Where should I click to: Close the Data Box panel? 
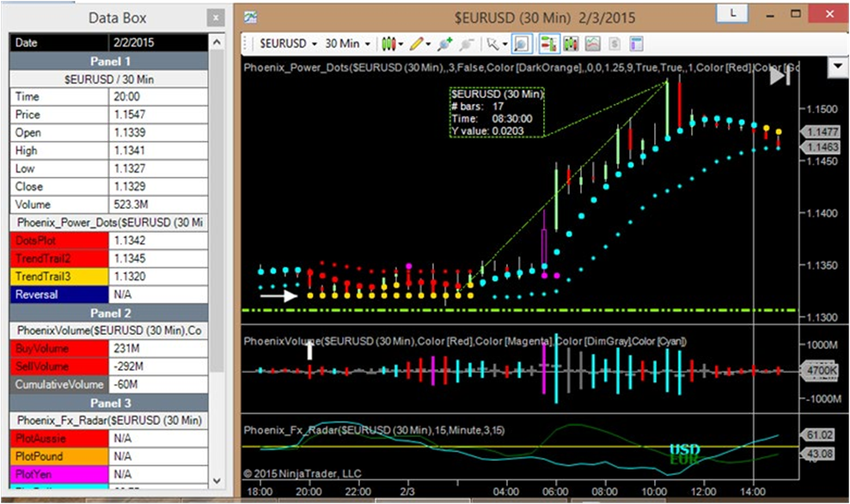click(x=216, y=18)
